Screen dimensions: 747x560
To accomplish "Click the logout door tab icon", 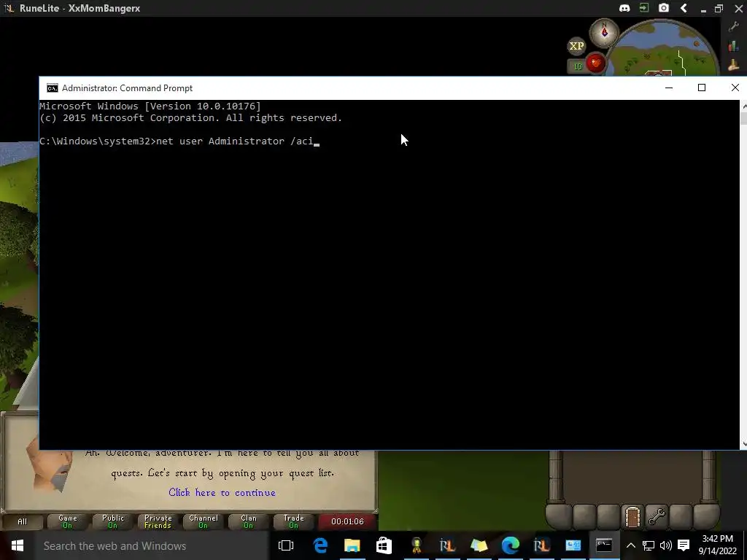I will tap(632, 517).
